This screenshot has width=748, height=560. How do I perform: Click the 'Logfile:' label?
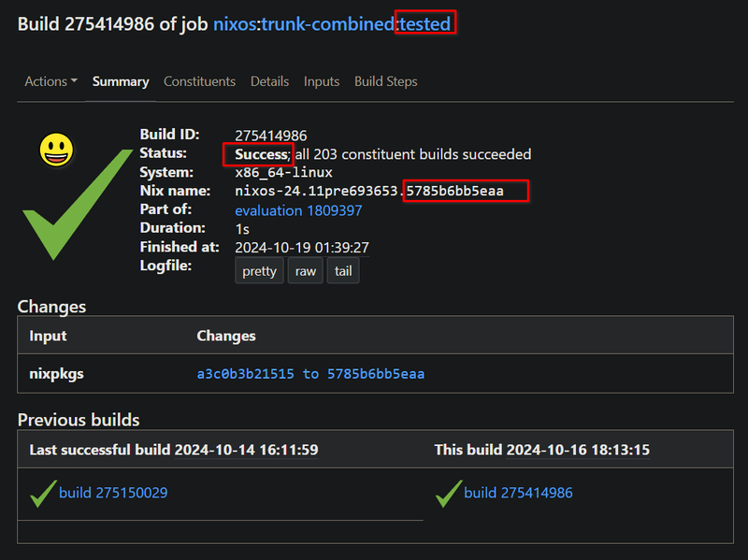pyautogui.click(x=165, y=266)
